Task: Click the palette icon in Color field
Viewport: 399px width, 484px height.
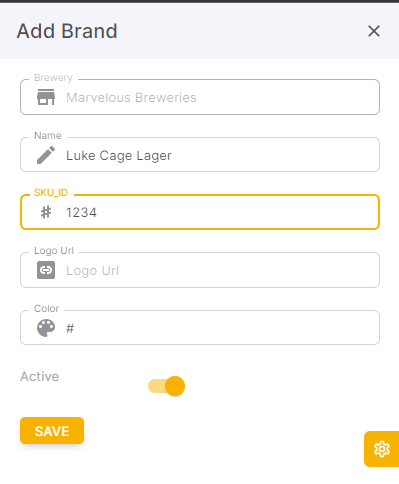Action: (46, 328)
